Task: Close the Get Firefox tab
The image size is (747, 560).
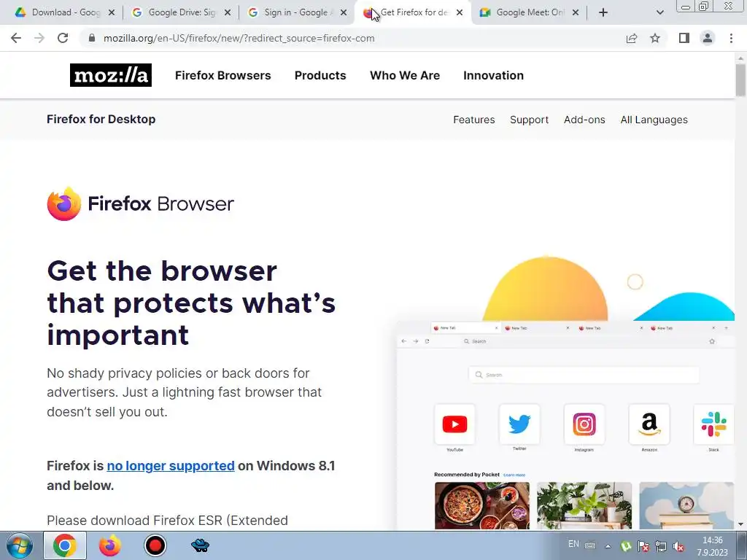Action: pyautogui.click(x=460, y=12)
